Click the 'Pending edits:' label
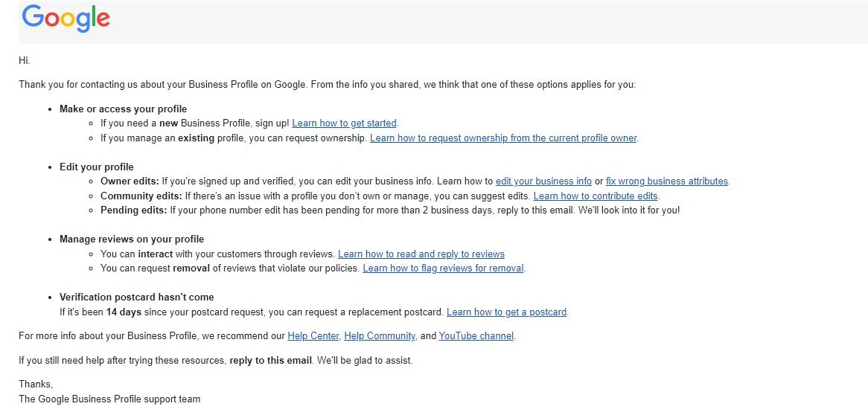 coord(134,210)
